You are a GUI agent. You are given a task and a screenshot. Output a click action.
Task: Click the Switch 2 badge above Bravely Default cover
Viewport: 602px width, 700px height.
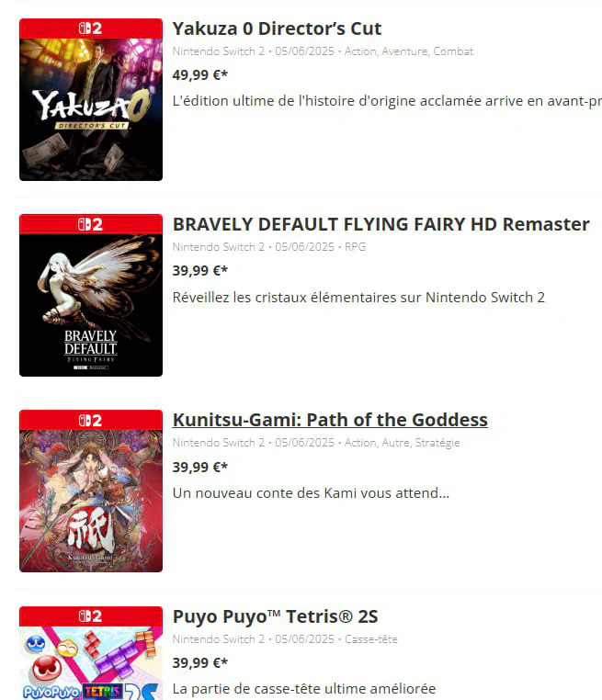coord(91,224)
